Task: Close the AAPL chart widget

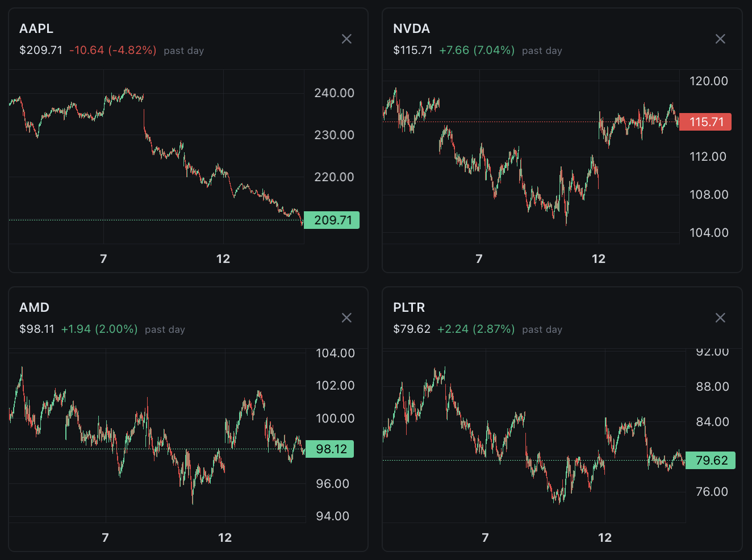Action: [346, 39]
